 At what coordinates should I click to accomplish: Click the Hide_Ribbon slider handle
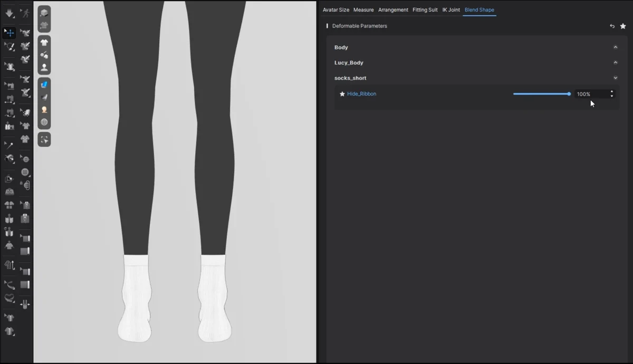coord(569,94)
